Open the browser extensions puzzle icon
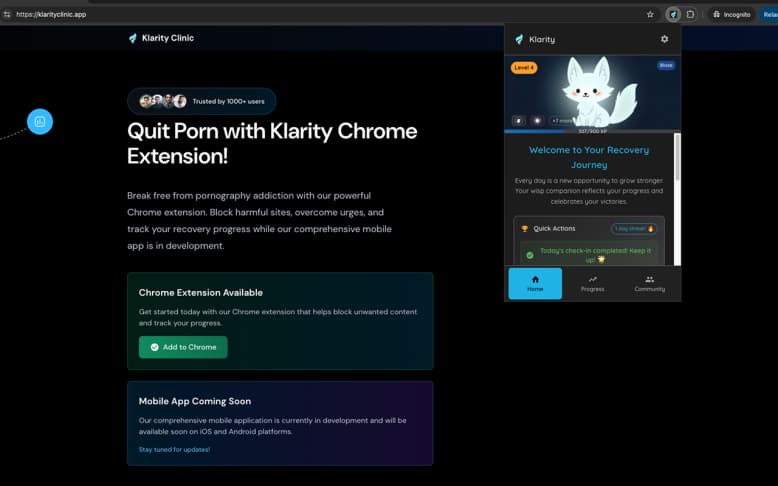This screenshot has height=486, width=778. point(690,14)
